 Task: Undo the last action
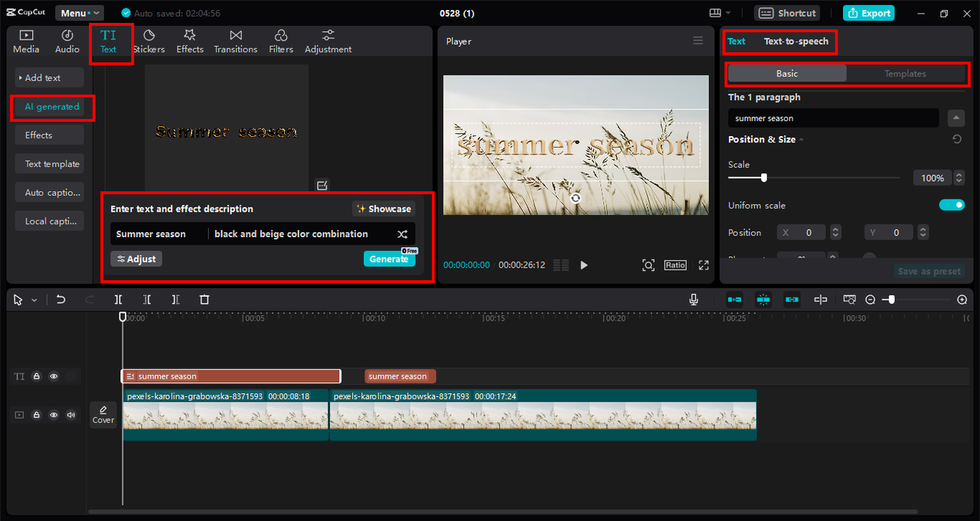pos(61,300)
